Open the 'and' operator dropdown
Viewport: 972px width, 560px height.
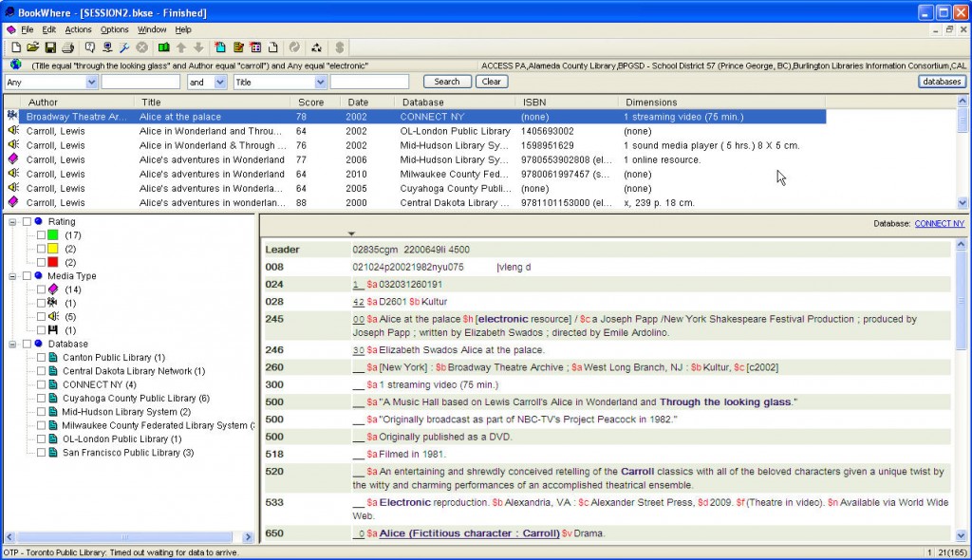pyautogui.click(x=220, y=82)
